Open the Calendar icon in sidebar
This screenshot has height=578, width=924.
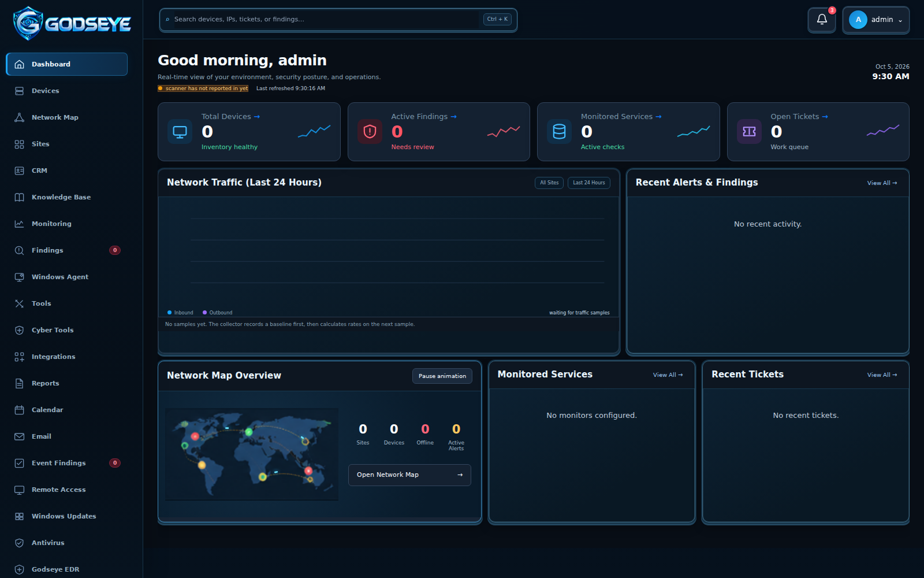click(x=19, y=410)
